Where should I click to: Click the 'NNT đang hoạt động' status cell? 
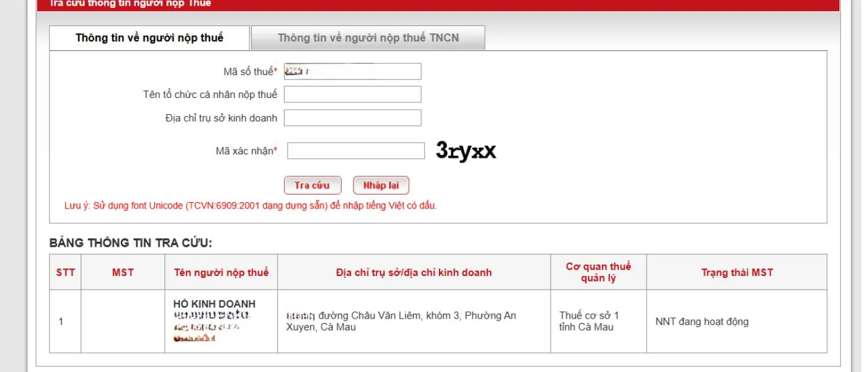click(702, 322)
